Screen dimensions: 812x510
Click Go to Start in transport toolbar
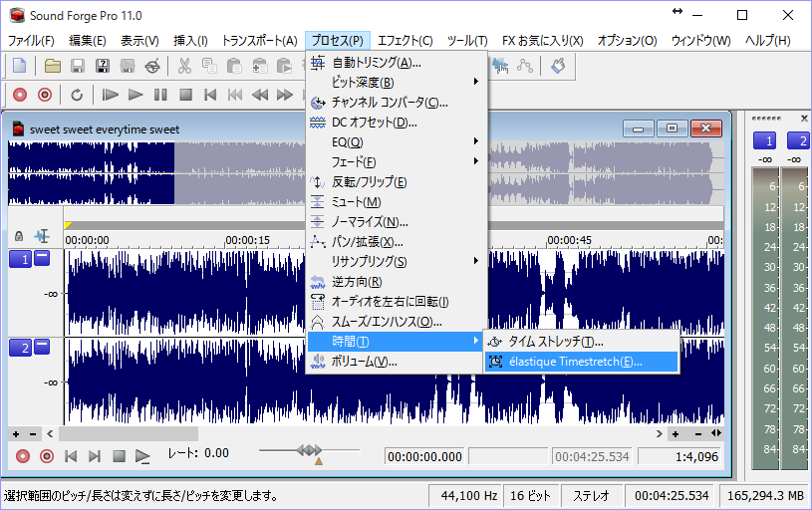(x=210, y=95)
